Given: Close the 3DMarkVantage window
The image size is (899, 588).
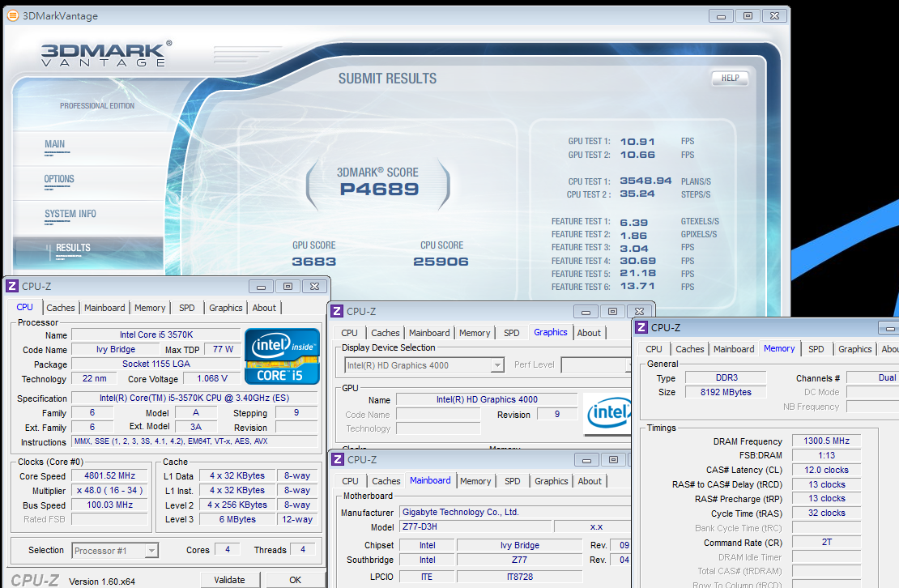Looking at the screenshot, I should click(774, 16).
